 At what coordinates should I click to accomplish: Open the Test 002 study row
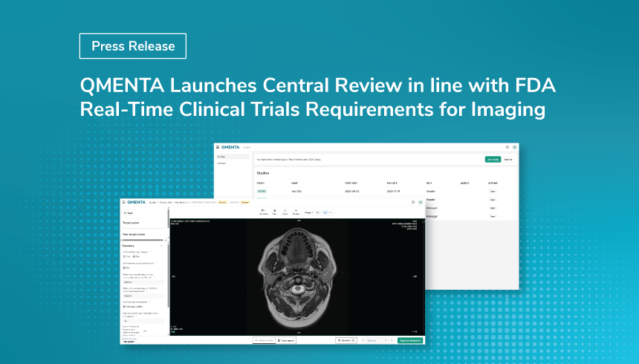click(x=385, y=191)
